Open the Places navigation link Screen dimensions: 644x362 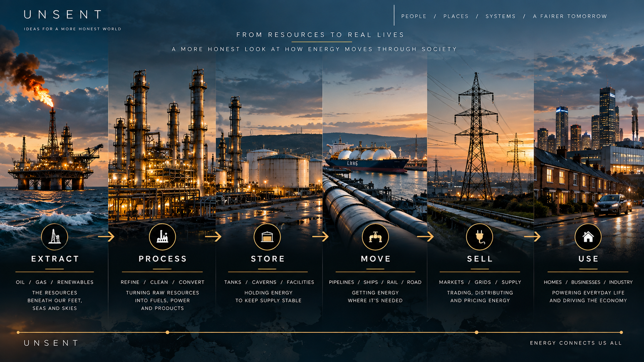[x=456, y=17]
